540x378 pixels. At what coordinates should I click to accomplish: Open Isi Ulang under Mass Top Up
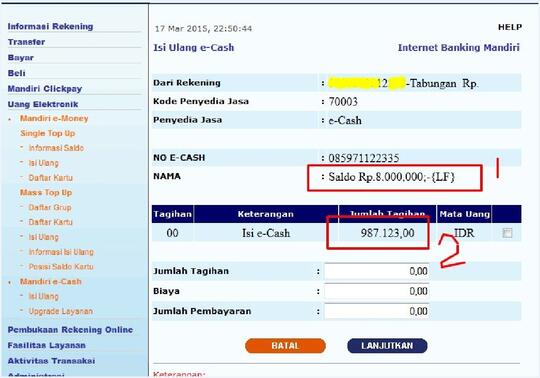(x=43, y=237)
